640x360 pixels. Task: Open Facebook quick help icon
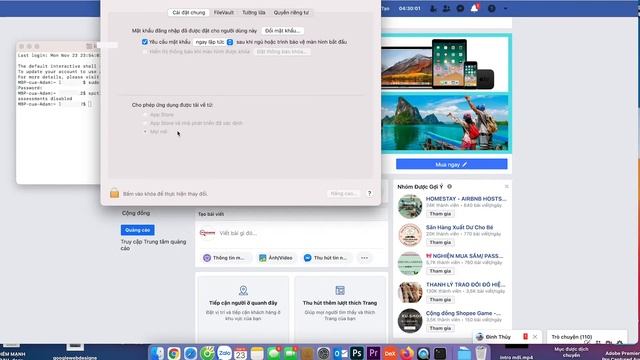[491, 8]
